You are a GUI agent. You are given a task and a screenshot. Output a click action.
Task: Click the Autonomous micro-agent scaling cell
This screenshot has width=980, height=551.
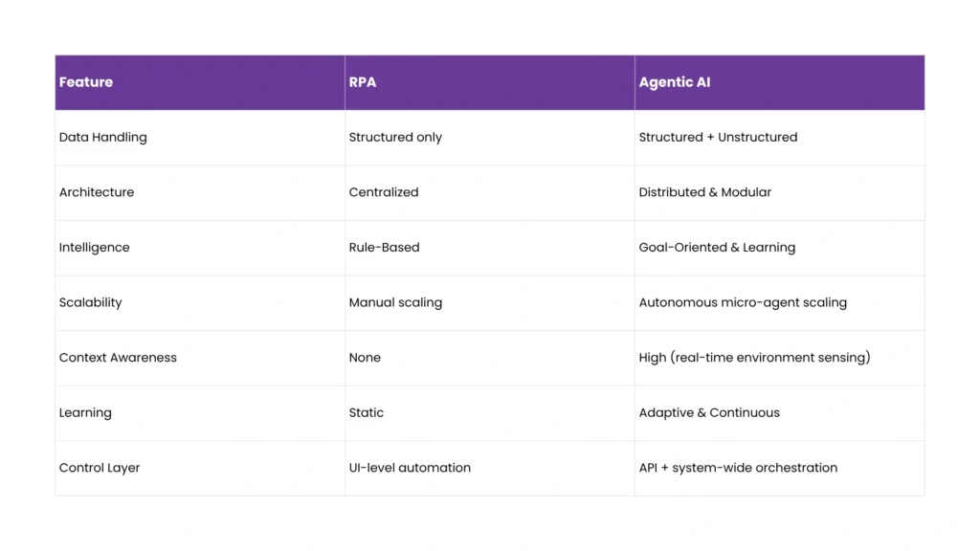743,302
